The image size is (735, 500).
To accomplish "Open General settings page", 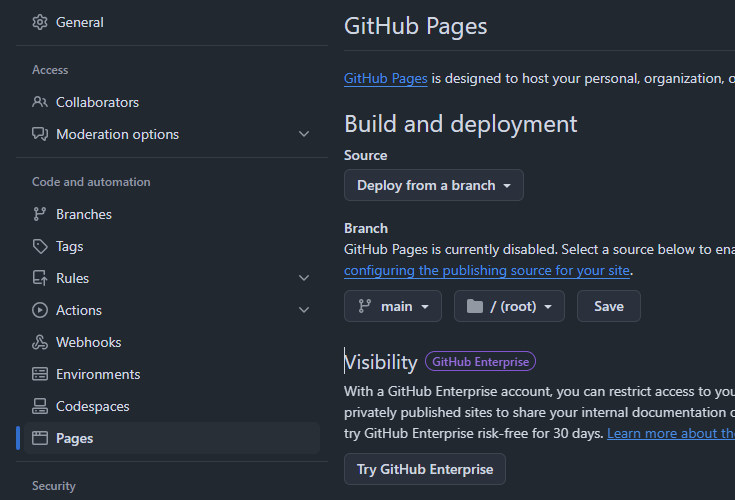I will pos(172,22).
